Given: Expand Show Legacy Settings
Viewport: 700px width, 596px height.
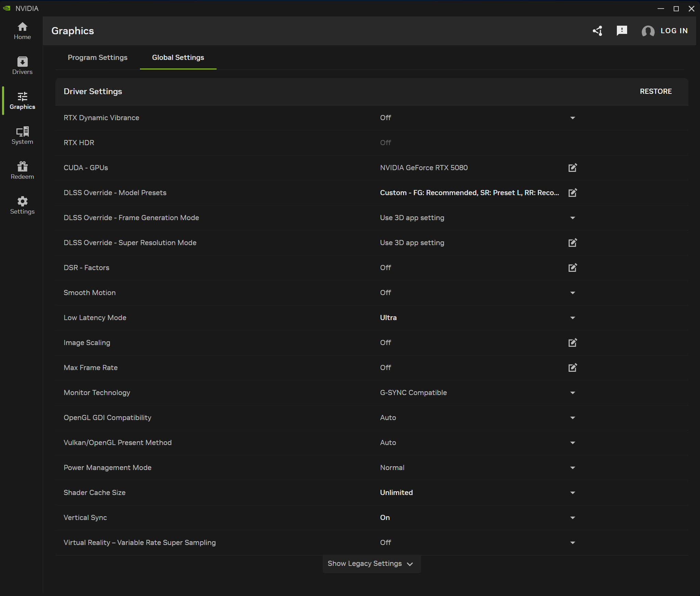Looking at the screenshot, I should [x=371, y=564].
